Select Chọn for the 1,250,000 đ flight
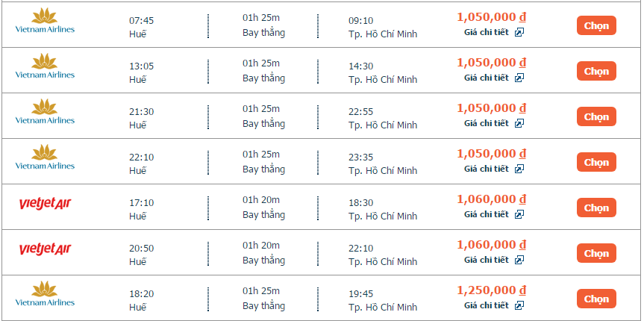This screenshot has height=321, width=644. [596, 299]
